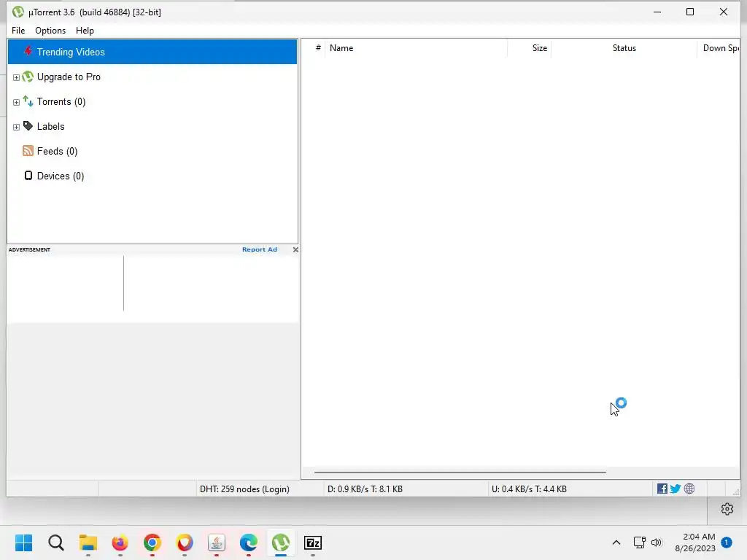Select Trending Videos in the sidebar
Image resolution: width=747 pixels, height=560 pixels.
point(152,52)
